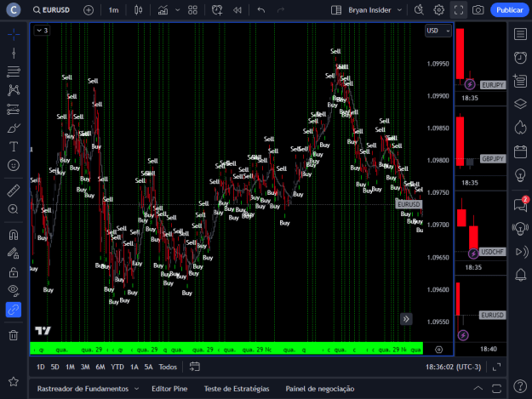
Task: Toggle hide all drawings eye icon
Action: pyautogui.click(x=14, y=290)
